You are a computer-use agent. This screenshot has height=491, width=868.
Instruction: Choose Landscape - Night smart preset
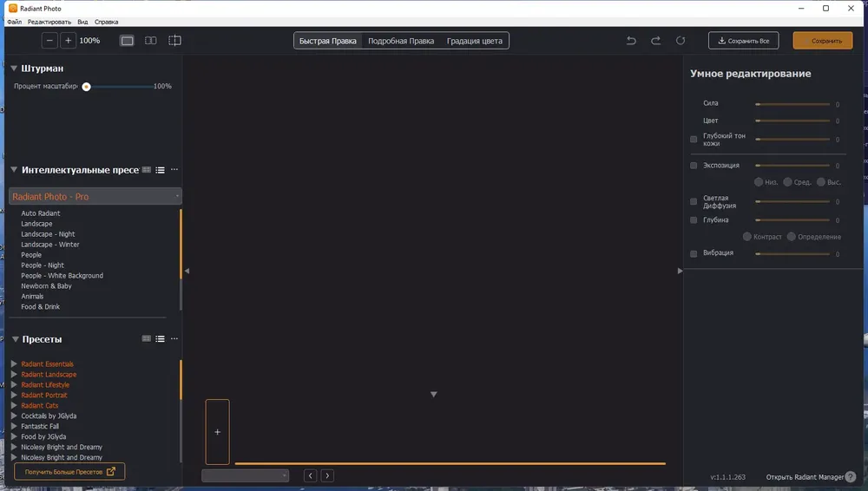48,234
